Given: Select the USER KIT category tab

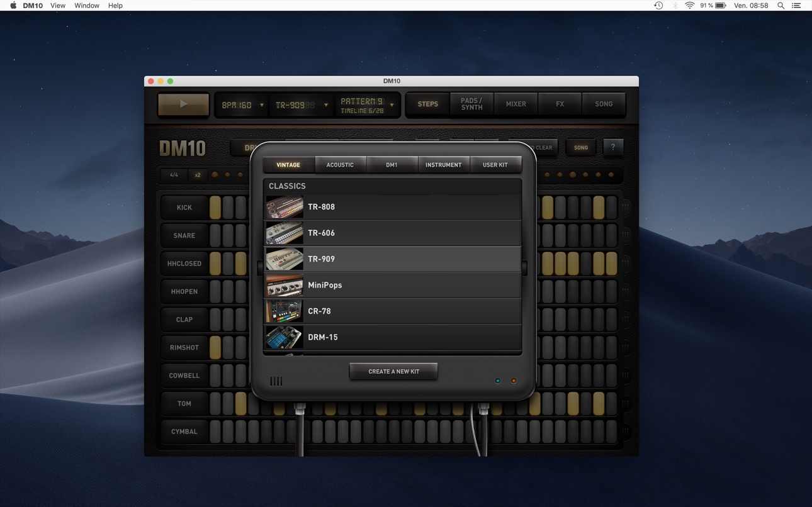Looking at the screenshot, I should pos(495,165).
